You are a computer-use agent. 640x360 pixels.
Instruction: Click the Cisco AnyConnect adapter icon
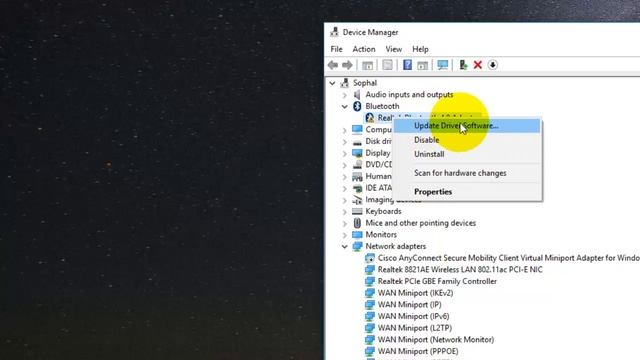[x=370, y=258]
